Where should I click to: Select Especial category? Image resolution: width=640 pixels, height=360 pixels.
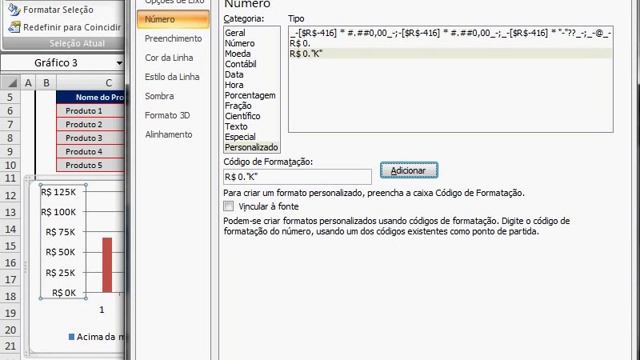coord(240,137)
